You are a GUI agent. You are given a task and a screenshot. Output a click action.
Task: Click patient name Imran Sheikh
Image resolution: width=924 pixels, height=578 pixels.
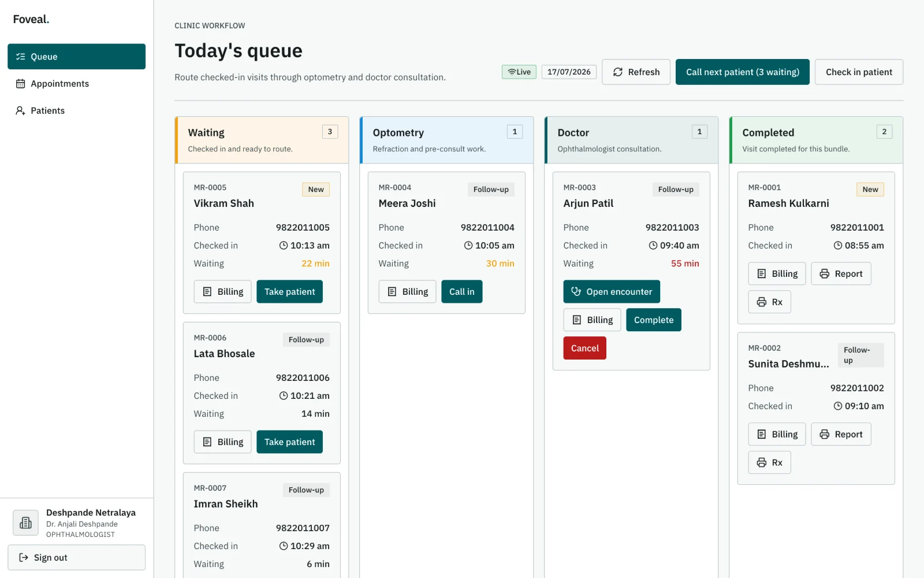226,504
